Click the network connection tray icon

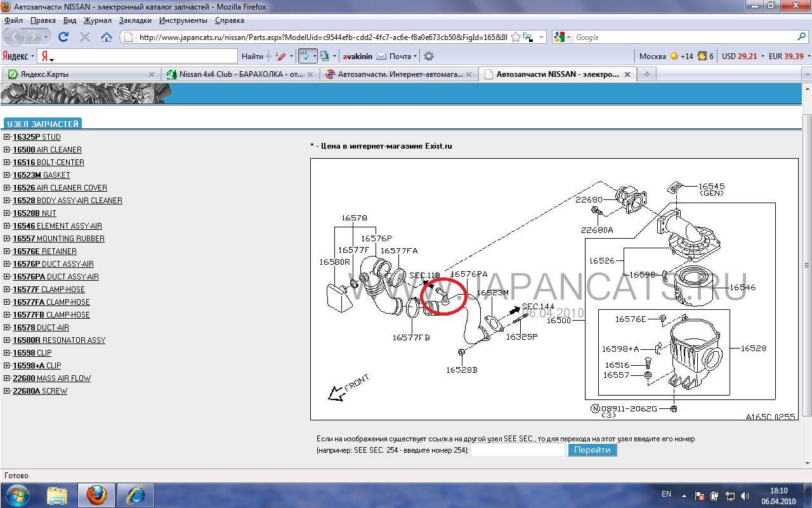click(730, 495)
